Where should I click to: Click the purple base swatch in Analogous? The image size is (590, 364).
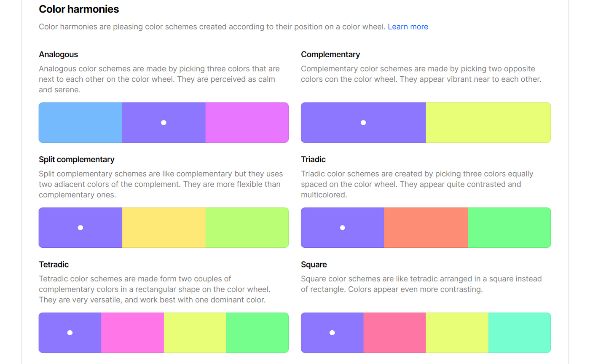(x=164, y=123)
